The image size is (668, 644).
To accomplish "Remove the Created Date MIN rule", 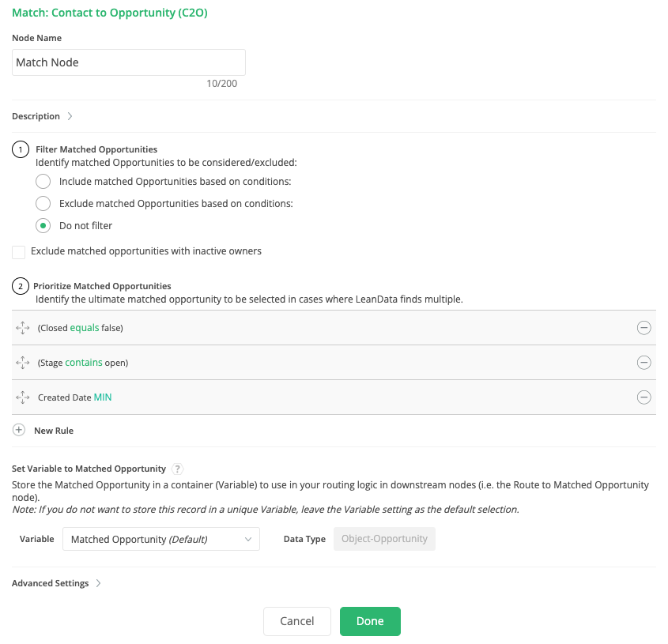I will pos(643,397).
